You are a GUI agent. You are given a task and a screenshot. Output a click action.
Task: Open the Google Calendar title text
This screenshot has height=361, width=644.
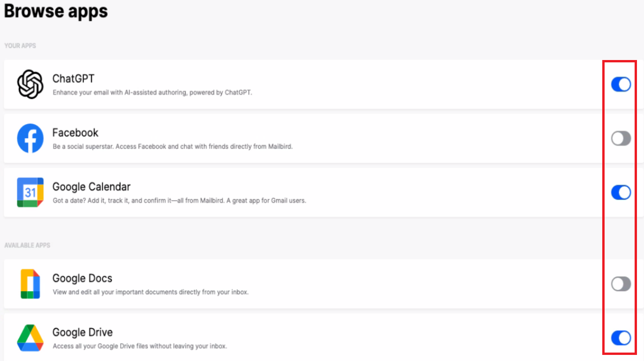91,187
